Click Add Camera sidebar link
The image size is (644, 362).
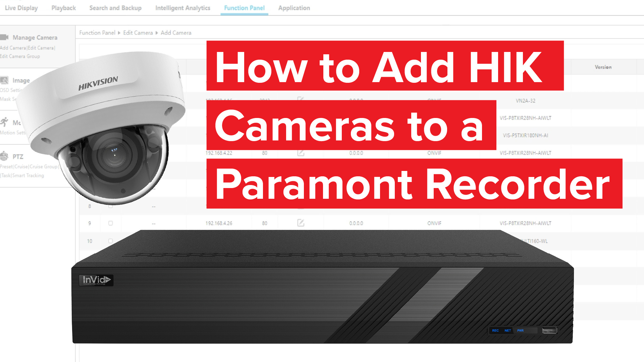13,48
